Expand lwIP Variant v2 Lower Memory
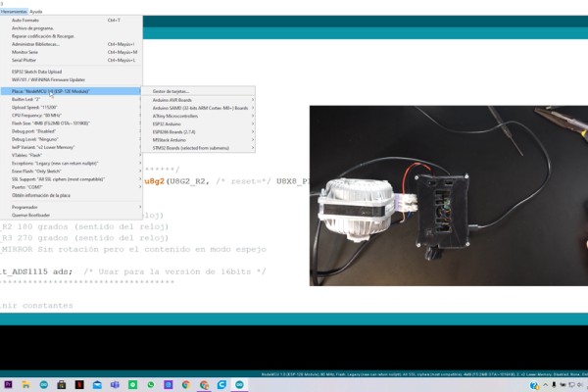The height and width of the screenshot is (392, 588). pyautogui.click(x=72, y=147)
